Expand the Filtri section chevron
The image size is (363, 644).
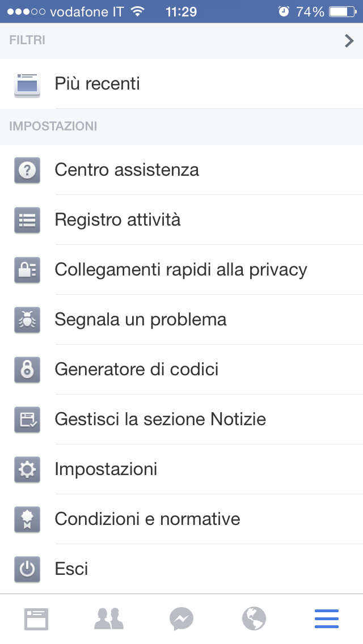(x=349, y=41)
